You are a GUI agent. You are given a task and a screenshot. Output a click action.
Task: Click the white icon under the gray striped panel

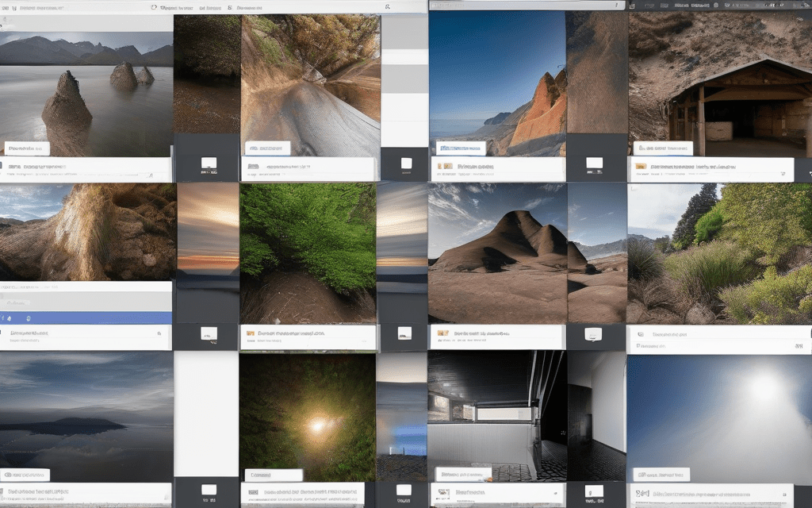tap(406, 164)
